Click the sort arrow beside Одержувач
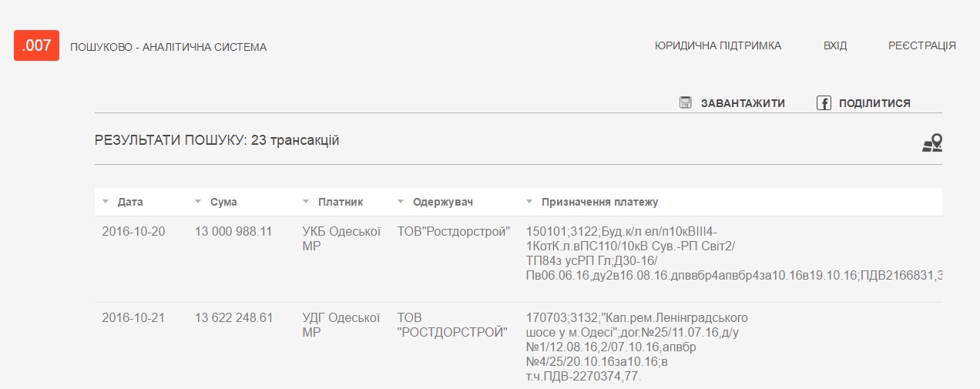Image resolution: width=980 pixels, height=389 pixels. 401,202
